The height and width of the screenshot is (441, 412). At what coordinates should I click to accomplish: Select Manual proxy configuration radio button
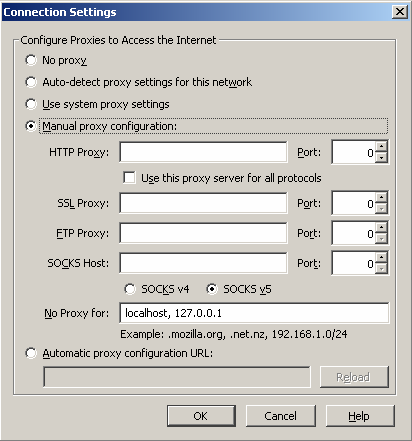[31, 126]
